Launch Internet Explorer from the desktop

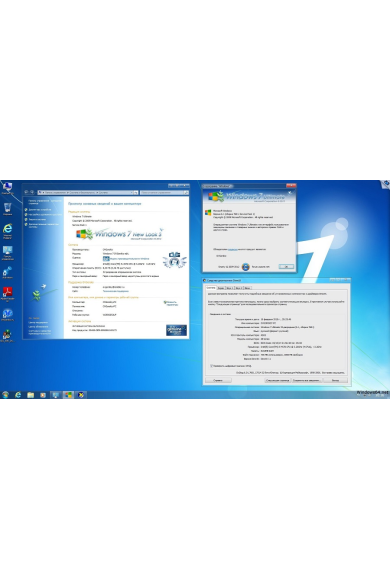click(7, 231)
